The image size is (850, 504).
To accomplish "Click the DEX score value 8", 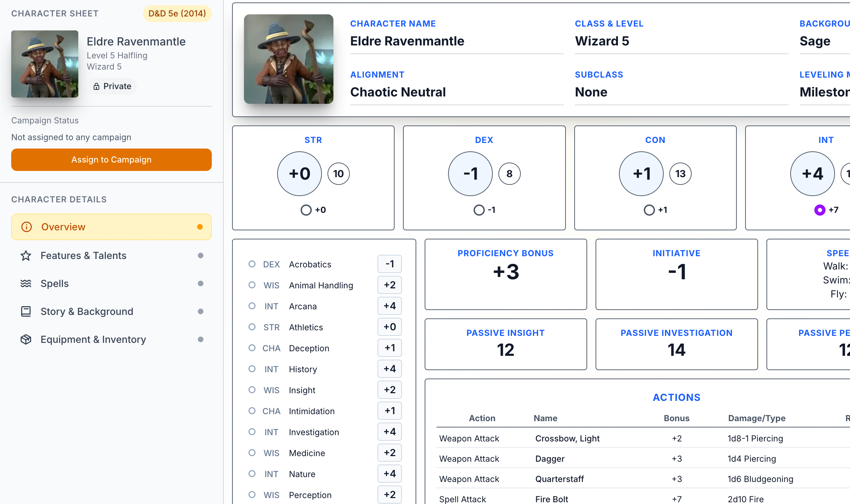I will 509,174.
